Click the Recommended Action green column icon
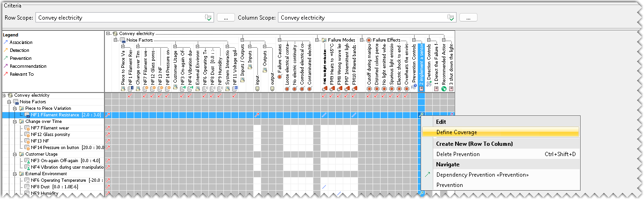The image size is (644, 200). (444, 88)
